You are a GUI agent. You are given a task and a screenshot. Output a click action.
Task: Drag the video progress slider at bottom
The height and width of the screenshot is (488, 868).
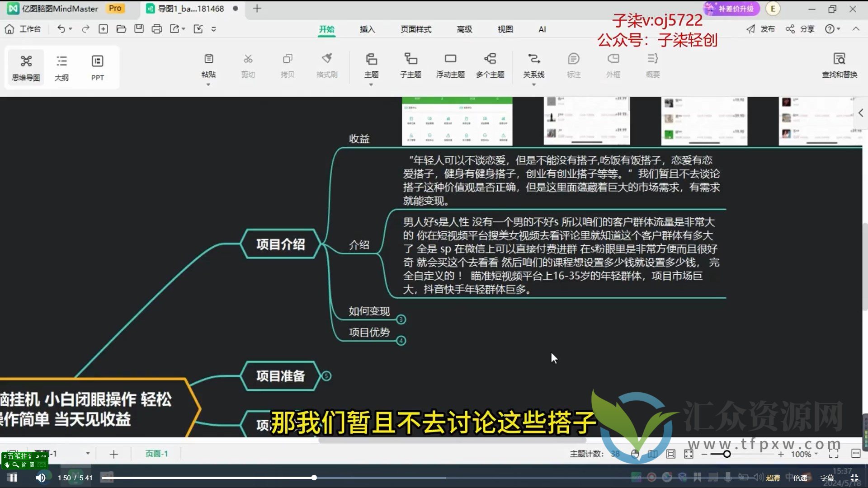point(314,477)
